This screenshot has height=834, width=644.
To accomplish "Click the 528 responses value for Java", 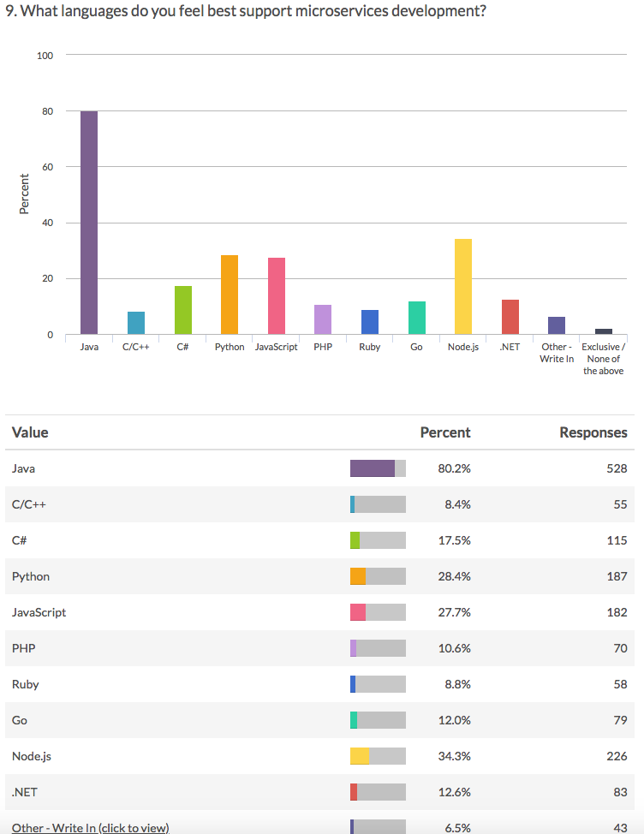I will pos(615,468).
